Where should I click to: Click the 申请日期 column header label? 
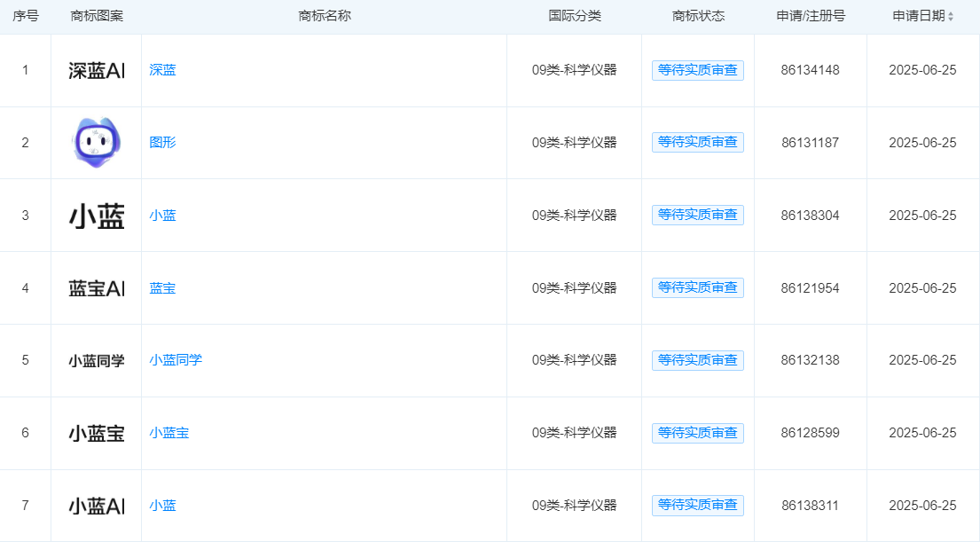point(918,16)
